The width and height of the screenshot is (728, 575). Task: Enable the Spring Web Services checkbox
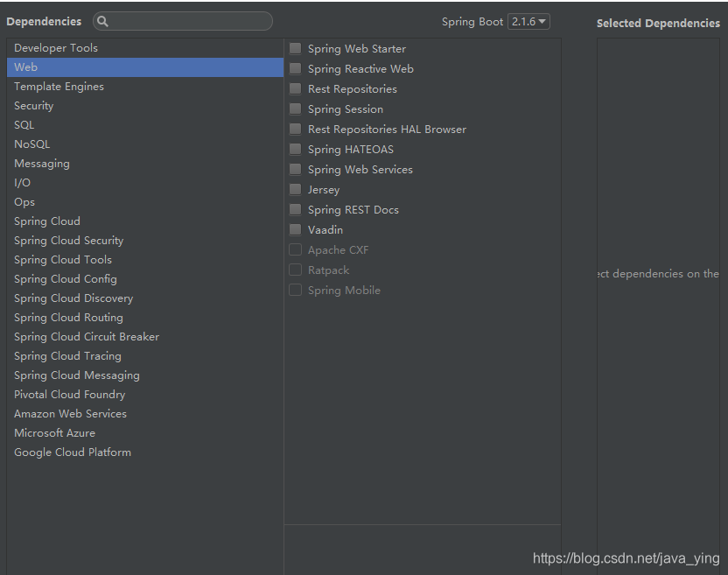[x=295, y=169]
